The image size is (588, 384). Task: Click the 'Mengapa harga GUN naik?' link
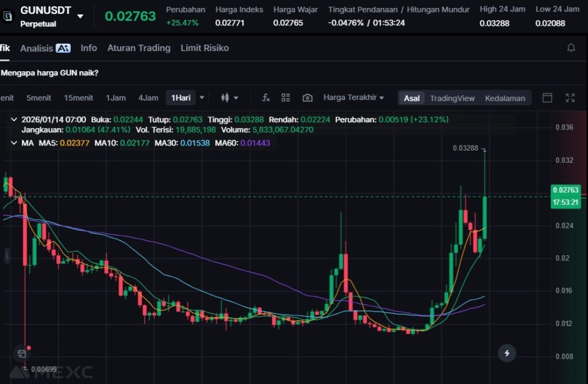pos(49,73)
